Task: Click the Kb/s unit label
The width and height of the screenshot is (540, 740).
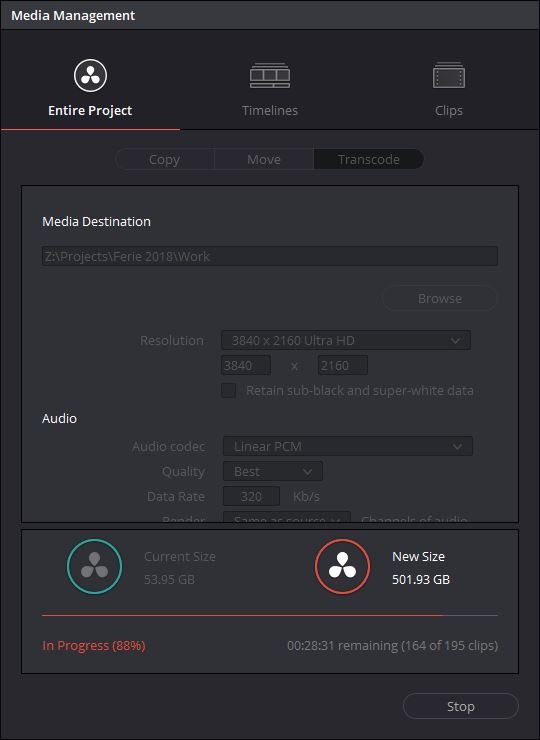Action: tap(306, 496)
